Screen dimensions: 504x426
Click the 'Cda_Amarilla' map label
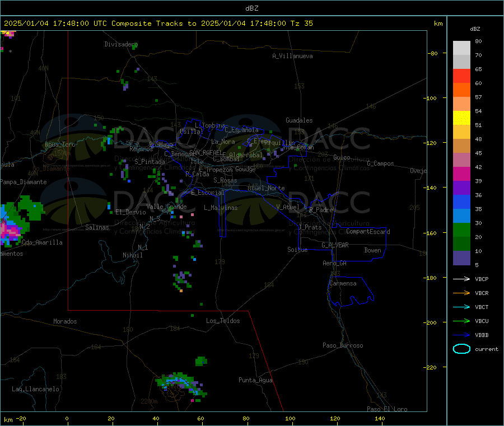coord(42,242)
